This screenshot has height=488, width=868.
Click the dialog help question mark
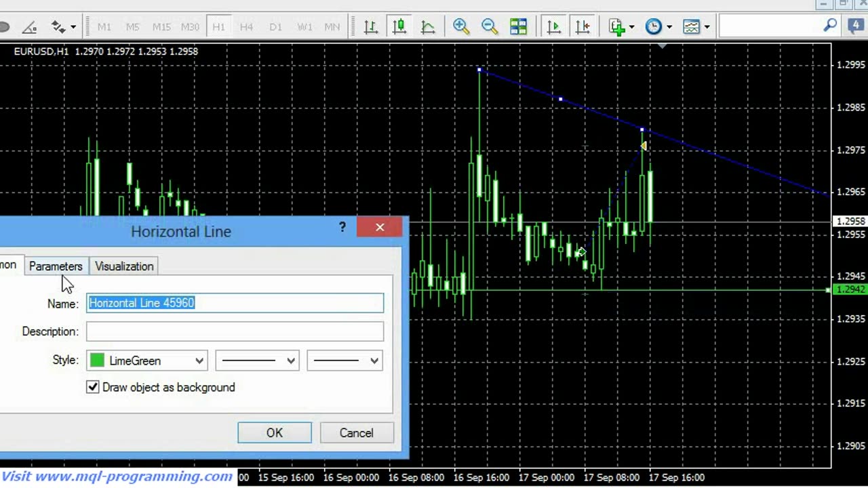[342, 227]
